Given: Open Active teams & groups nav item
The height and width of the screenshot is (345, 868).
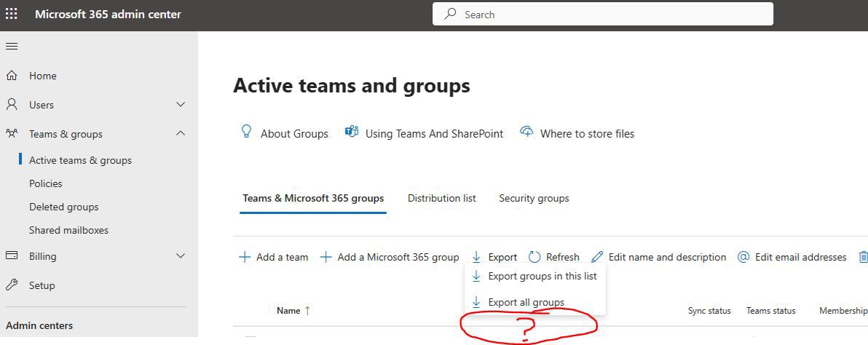Looking at the screenshot, I should tap(80, 160).
